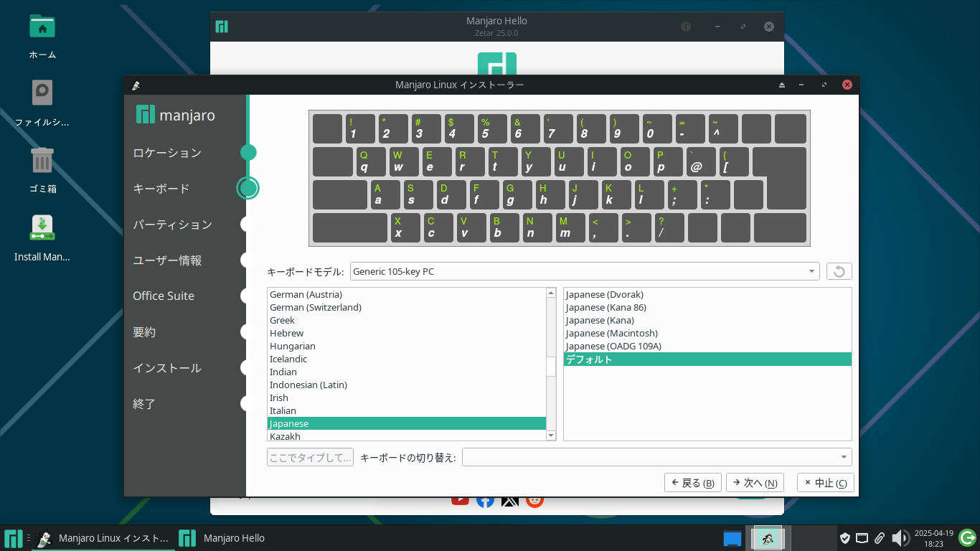Reset keyboard model with the revert icon
Viewport: 980px width, 551px height.
click(x=839, y=271)
